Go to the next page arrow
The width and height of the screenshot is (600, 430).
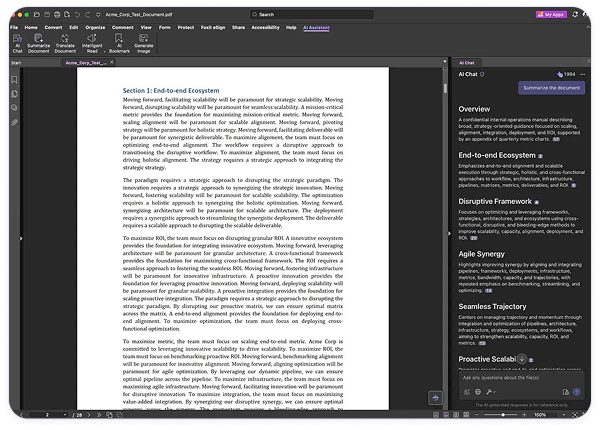point(89,415)
